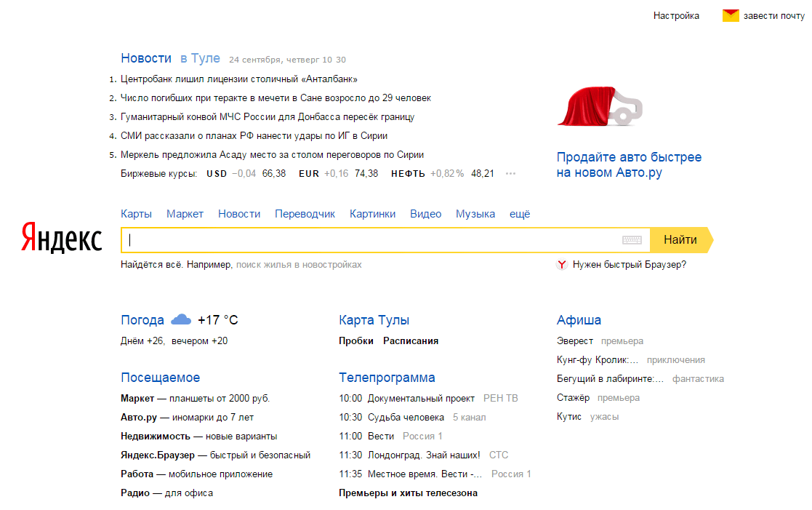Open the Картинки service tab
This screenshot has width=812, height=510.
[x=372, y=214]
